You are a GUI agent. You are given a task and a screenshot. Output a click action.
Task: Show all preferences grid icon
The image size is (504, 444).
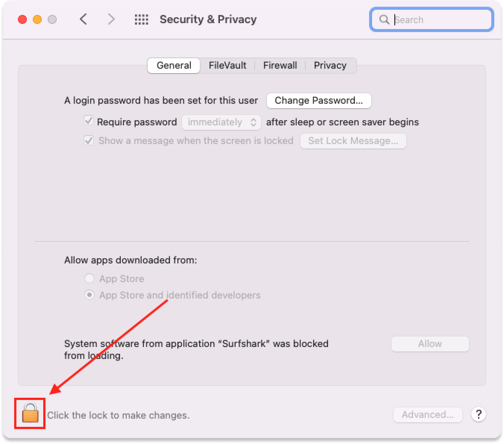141,19
